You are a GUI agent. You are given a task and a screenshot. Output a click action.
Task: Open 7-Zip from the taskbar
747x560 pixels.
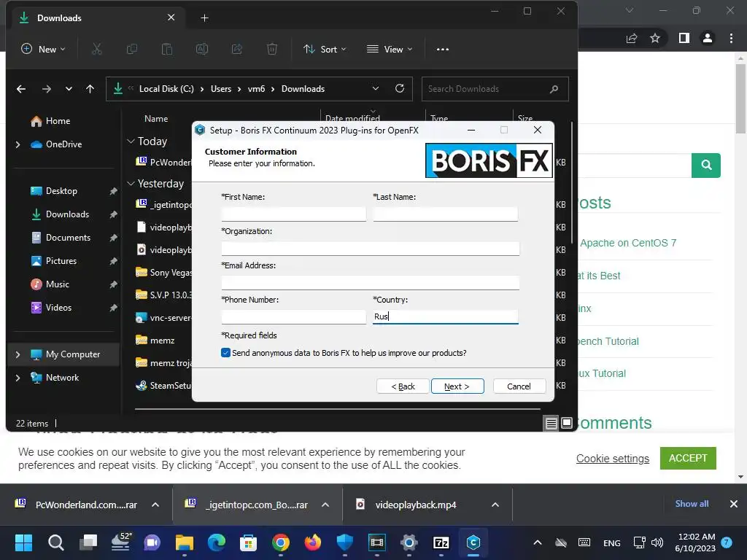[x=441, y=542]
